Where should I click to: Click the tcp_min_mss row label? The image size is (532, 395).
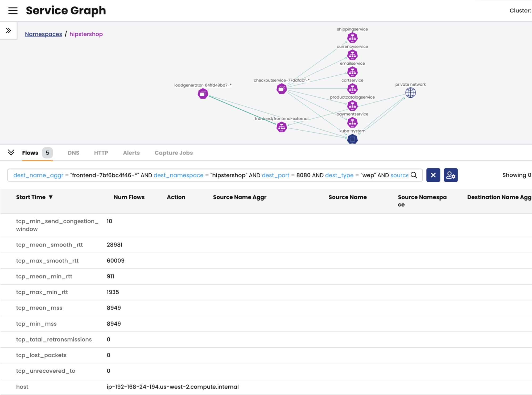point(36,324)
